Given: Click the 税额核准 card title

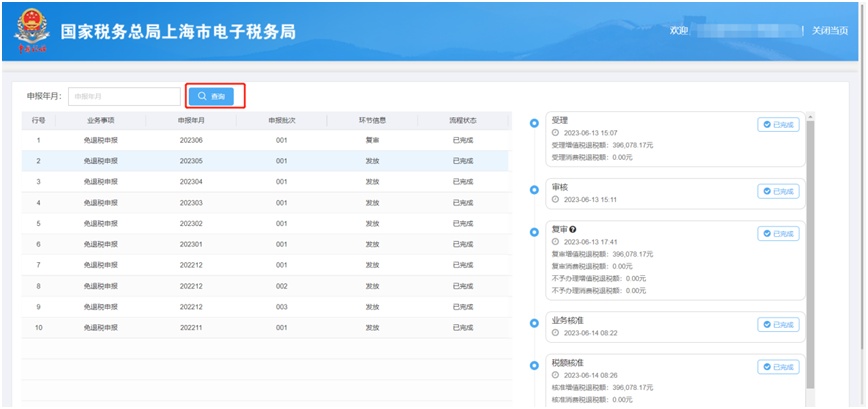Looking at the screenshot, I should click(x=567, y=363).
